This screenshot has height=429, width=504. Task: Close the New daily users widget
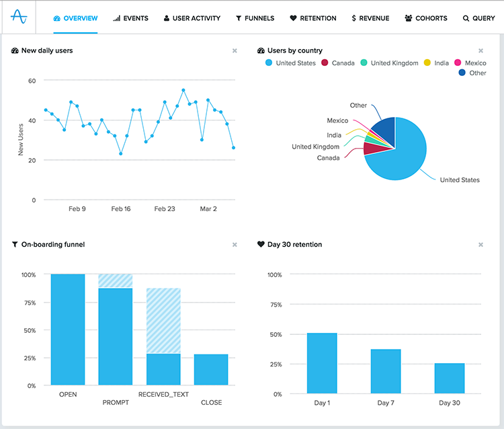pyautogui.click(x=235, y=50)
